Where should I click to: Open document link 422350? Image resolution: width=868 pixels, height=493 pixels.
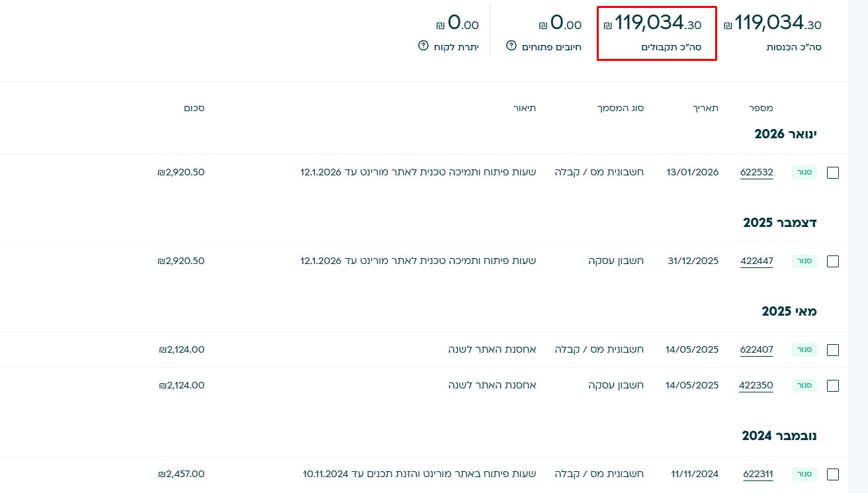click(x=756, y=386)
